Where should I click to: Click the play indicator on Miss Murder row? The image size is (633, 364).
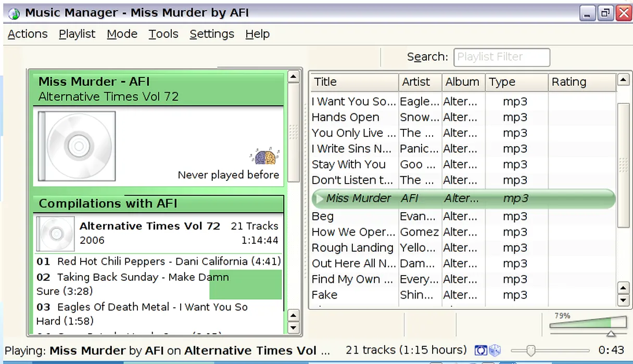coord(320,199)
